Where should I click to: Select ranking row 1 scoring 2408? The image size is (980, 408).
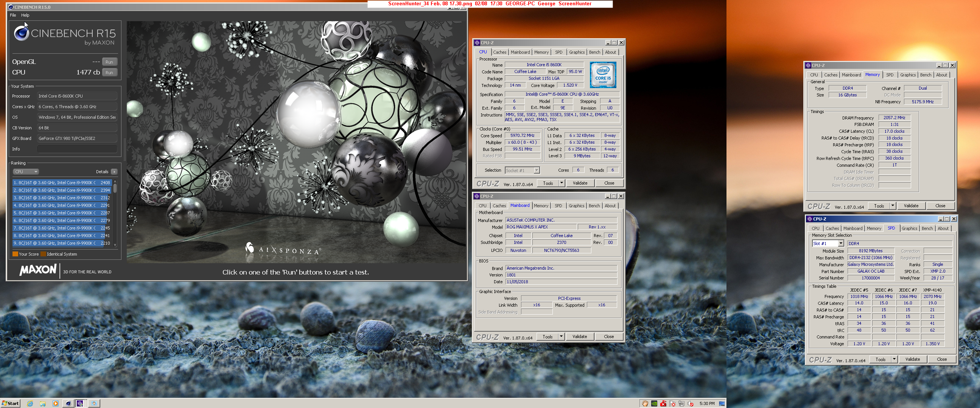coord(62,183)
